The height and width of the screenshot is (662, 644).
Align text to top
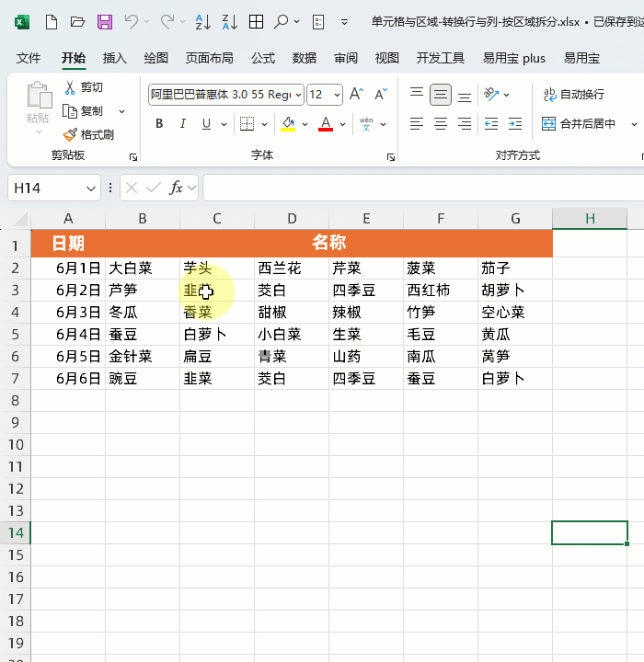point(417,94)
